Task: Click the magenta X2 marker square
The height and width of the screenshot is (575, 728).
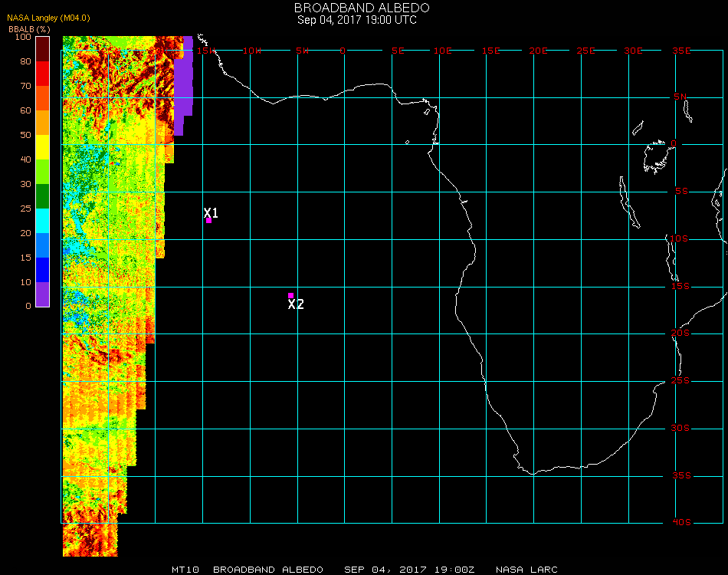Action: [x=290, y=295]
